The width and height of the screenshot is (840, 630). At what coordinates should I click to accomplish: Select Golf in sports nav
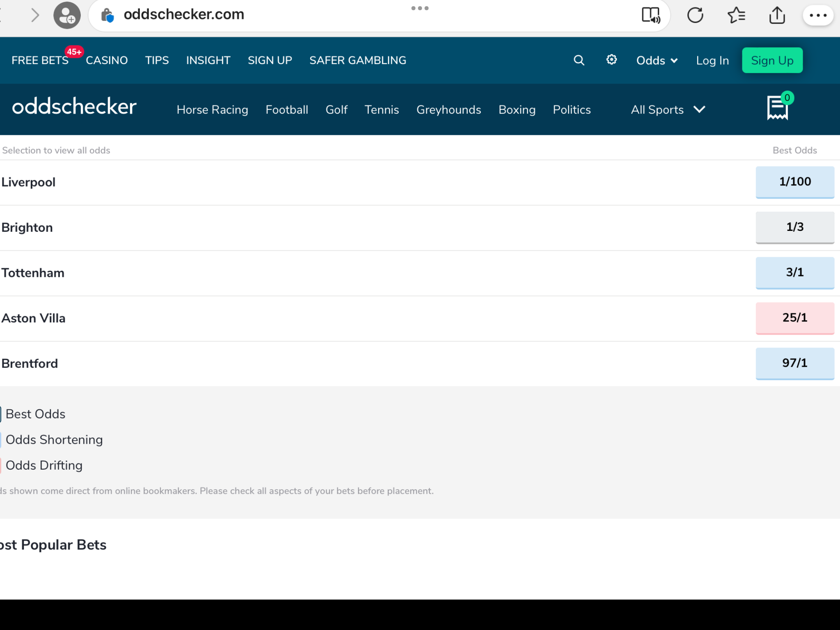(336, 110)
